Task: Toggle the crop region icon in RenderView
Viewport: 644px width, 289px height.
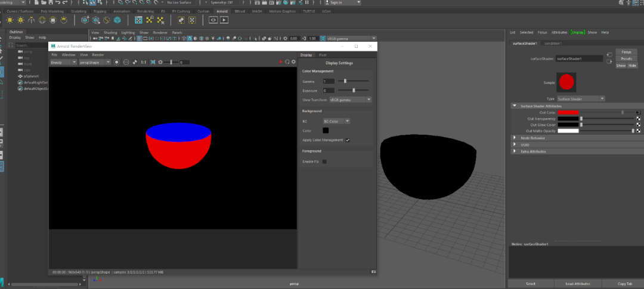Action: pyautogui.click(x=153, y=63)
